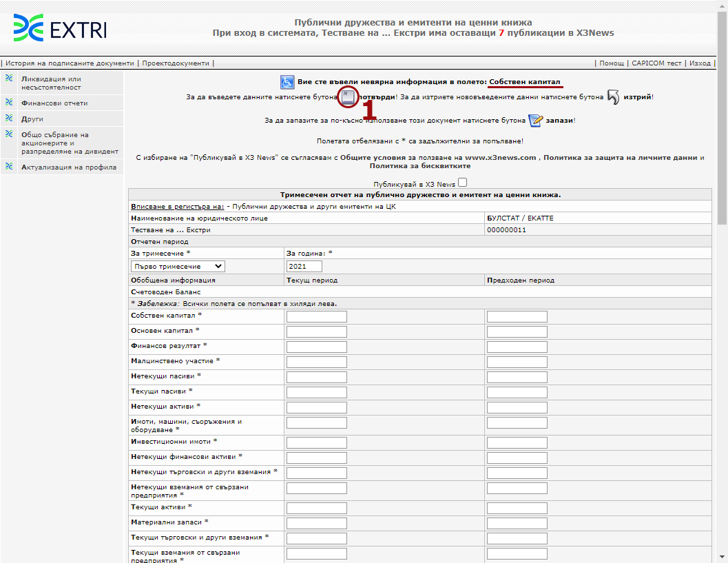Enable the Публикувай в X3 News checkbox
This screenshot has width=728, height=563.
pos(462,183)
